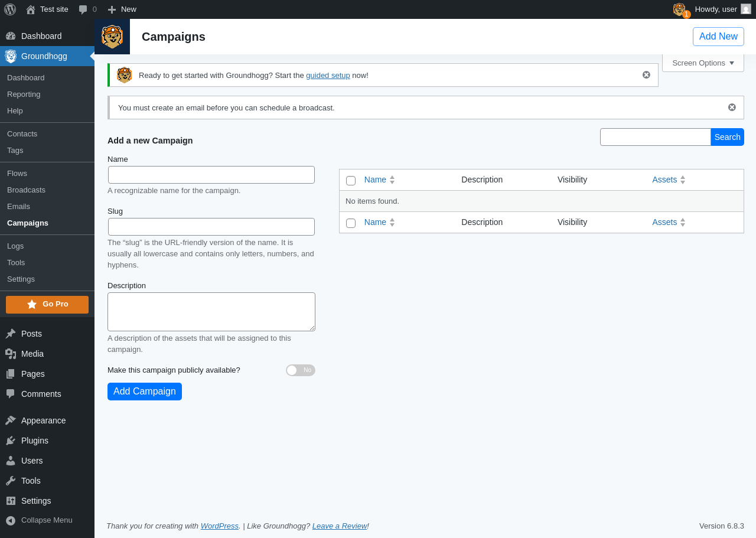Dismiss the guided setup notice
Image resolution: width=756 pixels, height=538 pixels.
coord(646,75)
